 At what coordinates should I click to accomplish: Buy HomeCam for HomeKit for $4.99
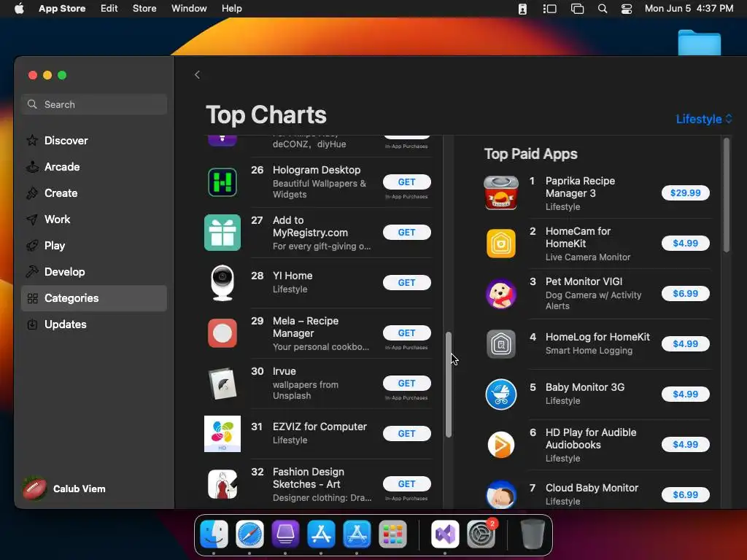(x=686, y=244)
